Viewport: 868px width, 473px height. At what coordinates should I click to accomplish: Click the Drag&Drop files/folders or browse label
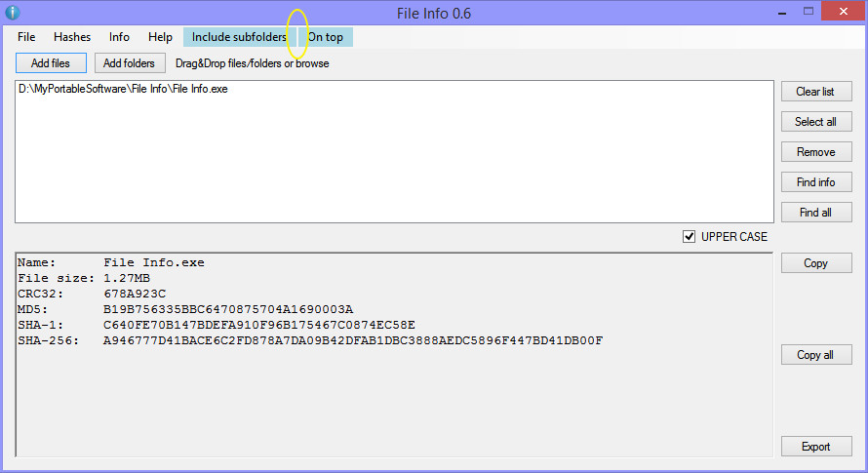pos(253,63)
